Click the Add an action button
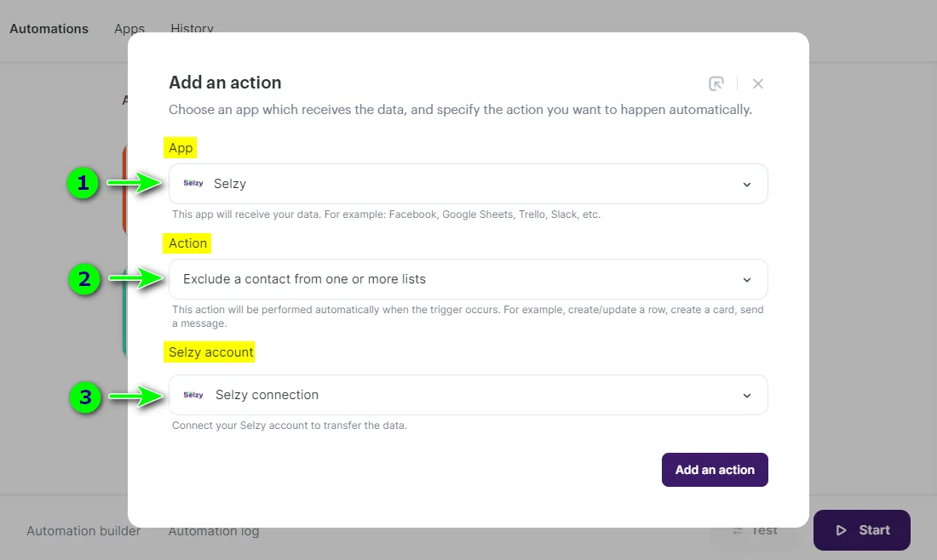This screenshot has height=560, width=937. click(715, 469)
